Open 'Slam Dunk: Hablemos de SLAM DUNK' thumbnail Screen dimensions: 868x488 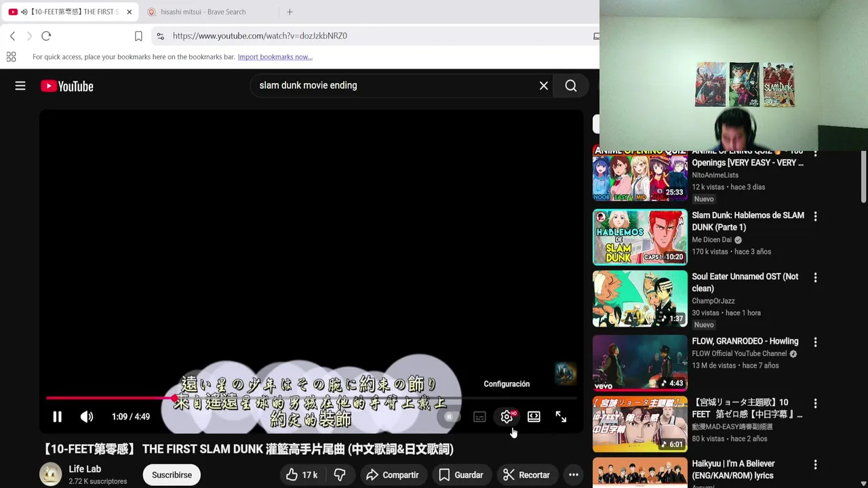click(x=640, y=237)
